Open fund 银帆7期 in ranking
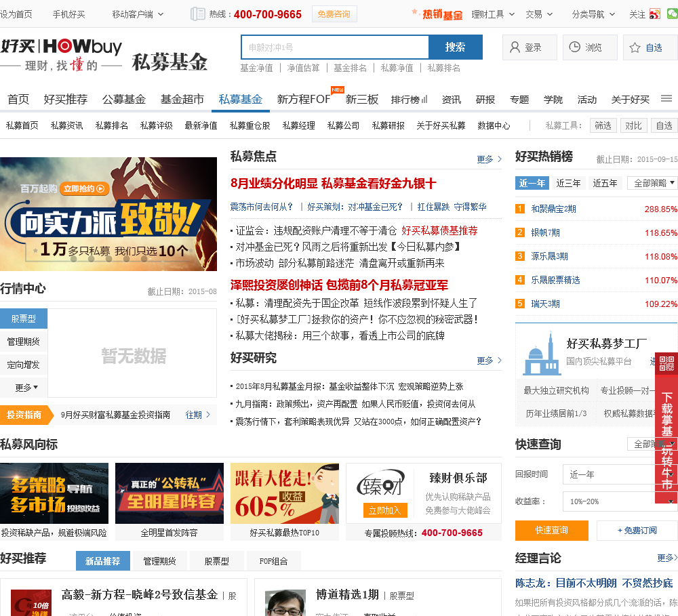Screen dimensions: 678x616 (545, 232)
